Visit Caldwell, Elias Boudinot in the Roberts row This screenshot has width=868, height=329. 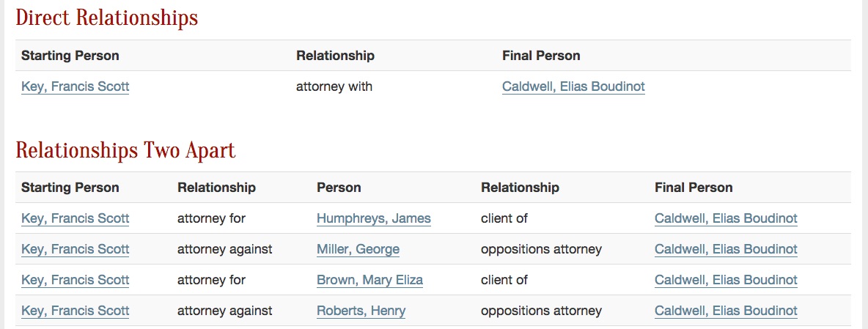tap(726, 311)
